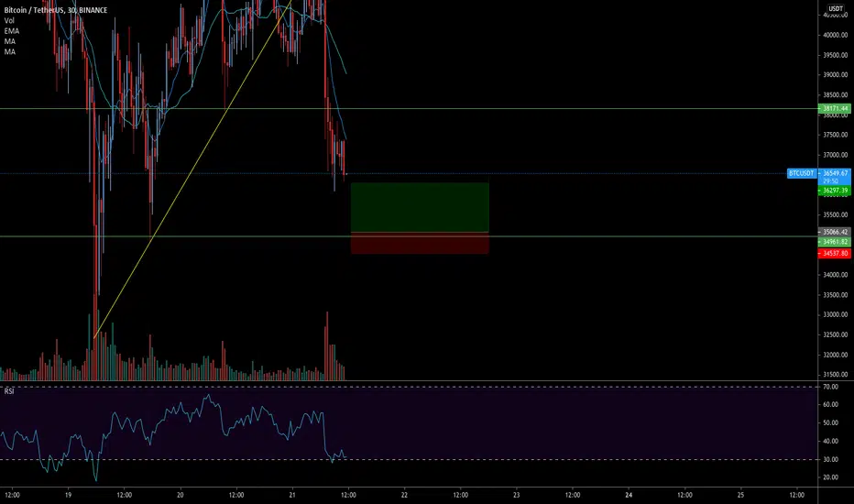
Task: Click the 34000.00 price axis label
Action: [836, 275]
